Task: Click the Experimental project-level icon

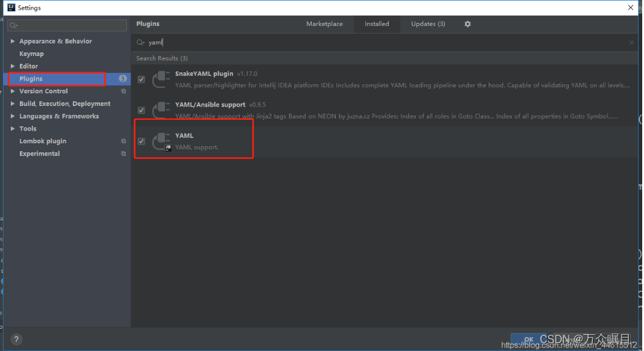Action: tap(123, 154)
